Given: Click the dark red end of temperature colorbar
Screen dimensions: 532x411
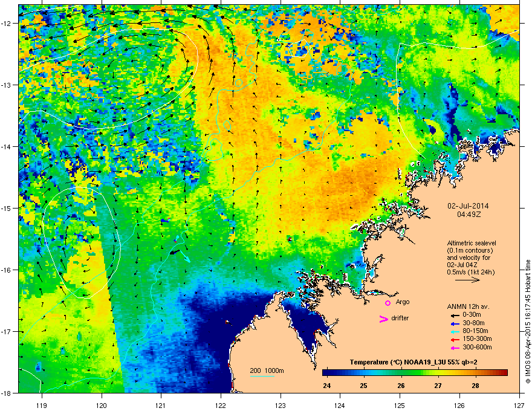Looking at the screenshot, I should 504,373.
